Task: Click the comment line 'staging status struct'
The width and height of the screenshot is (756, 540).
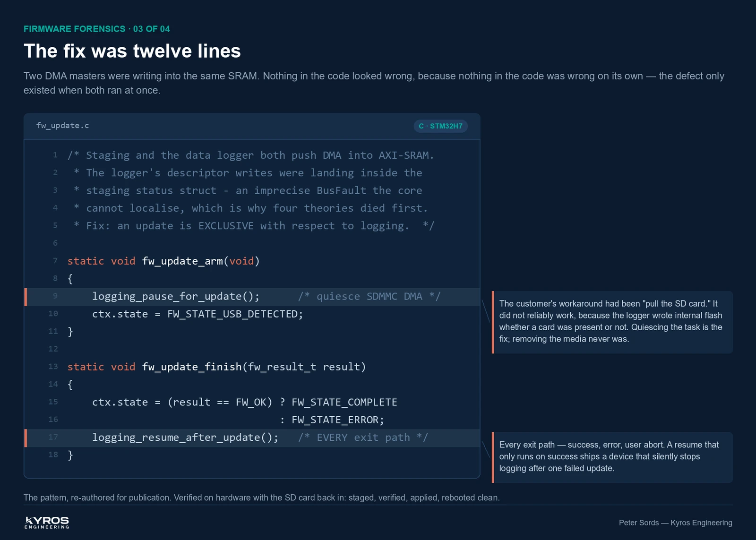Action: (248, 190)
